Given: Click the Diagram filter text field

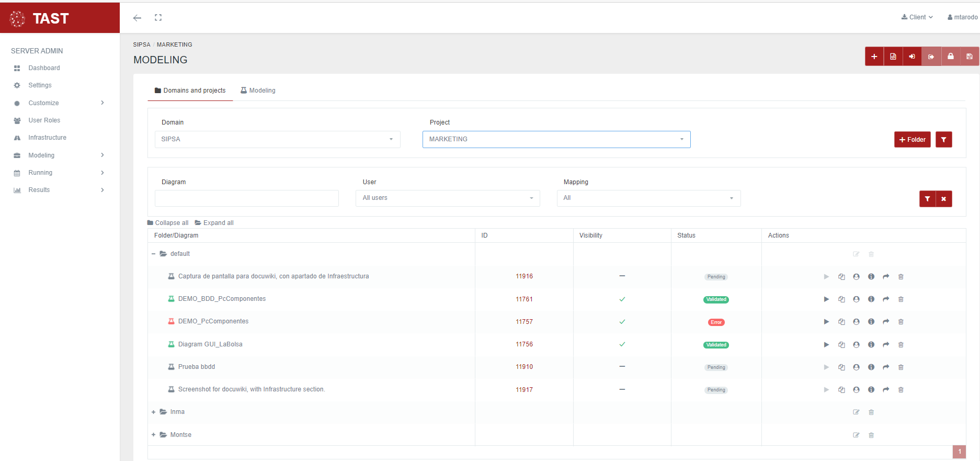Looking at the screenshot, I should (x=246, y=198).
